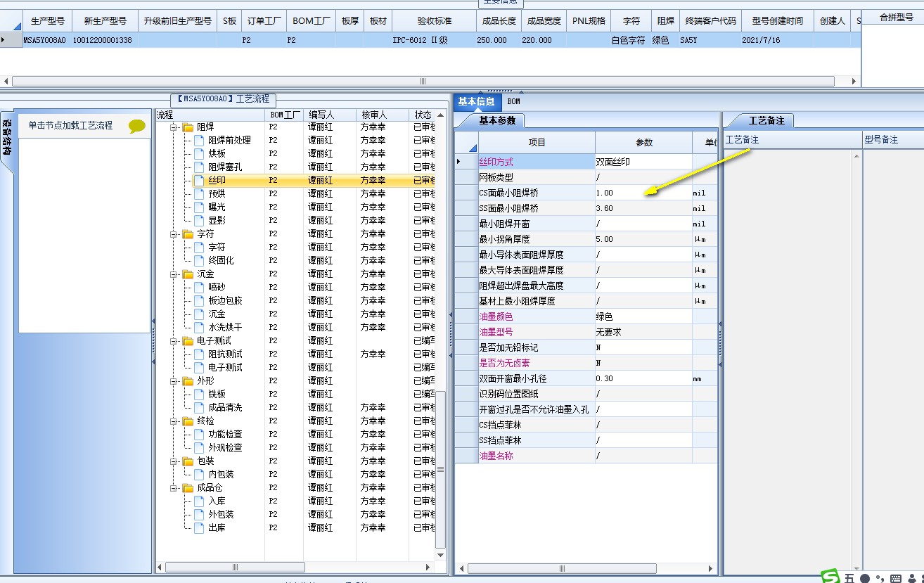Click the SS面最小阻焊桥 value 3.60
The image size is (924, 583).
(643, 208)
